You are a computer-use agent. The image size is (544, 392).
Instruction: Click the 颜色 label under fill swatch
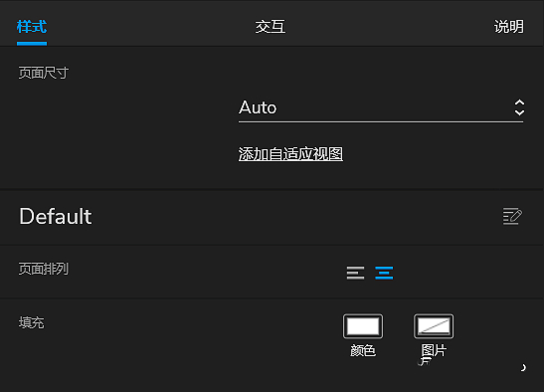[x=363, y=350]
